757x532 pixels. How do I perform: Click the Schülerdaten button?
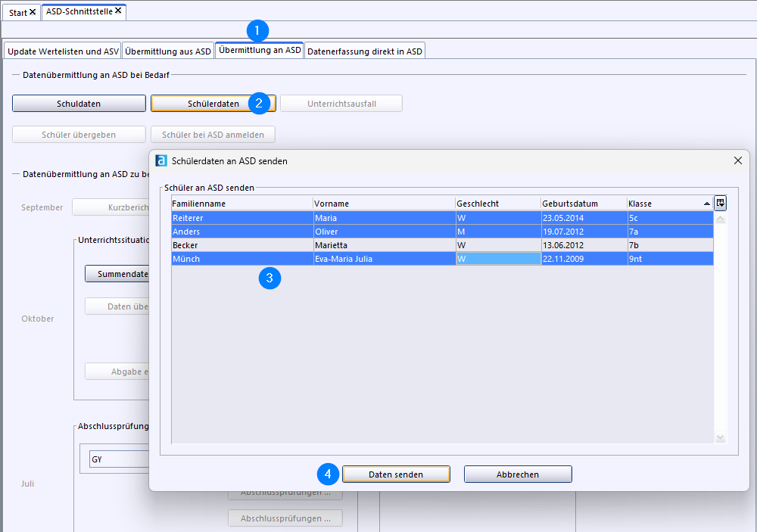(213, 104)
